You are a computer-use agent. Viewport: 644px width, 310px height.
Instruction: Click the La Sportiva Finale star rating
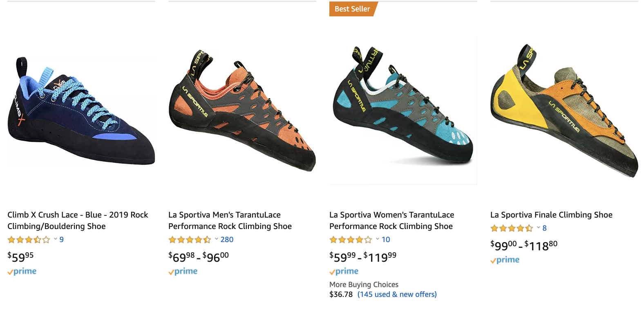click(x=512, y=228)
